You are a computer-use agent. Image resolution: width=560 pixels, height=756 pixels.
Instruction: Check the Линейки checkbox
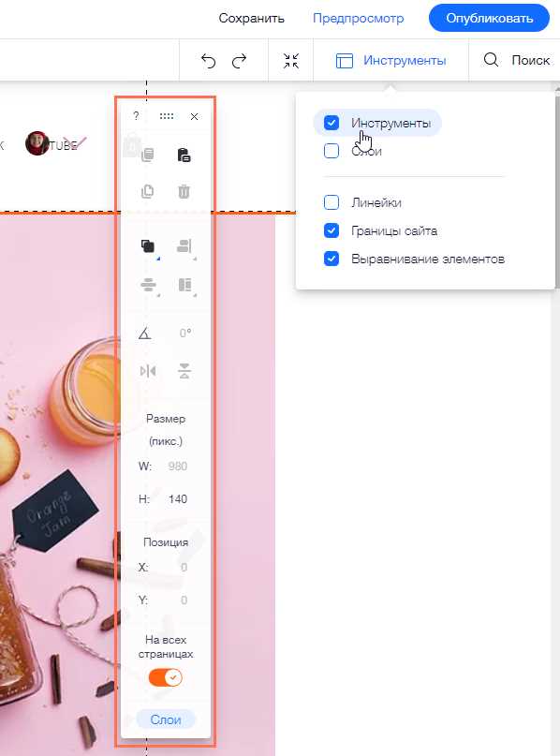click(x=332, y=202)
